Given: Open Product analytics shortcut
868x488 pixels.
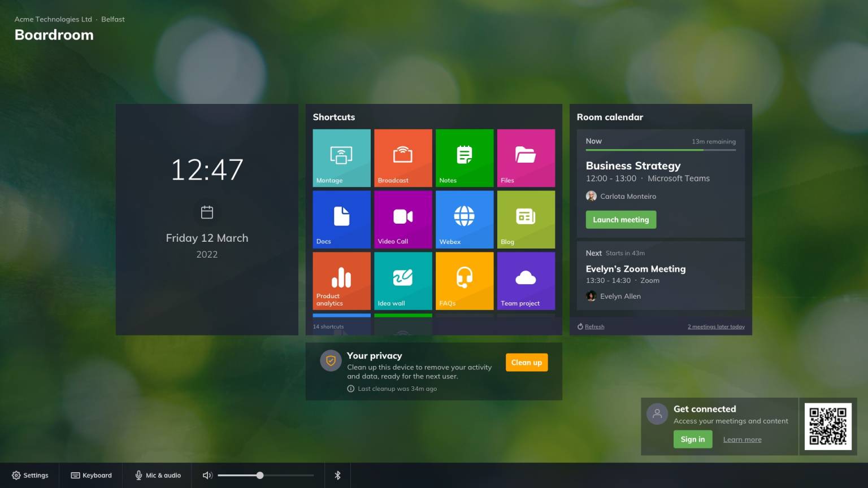Looking at the screenshot, I should [x=341, y=281].
